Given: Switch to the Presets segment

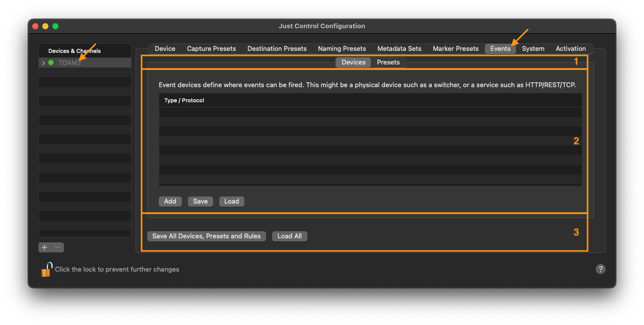Looking at the screenshot, I should 389,62.
